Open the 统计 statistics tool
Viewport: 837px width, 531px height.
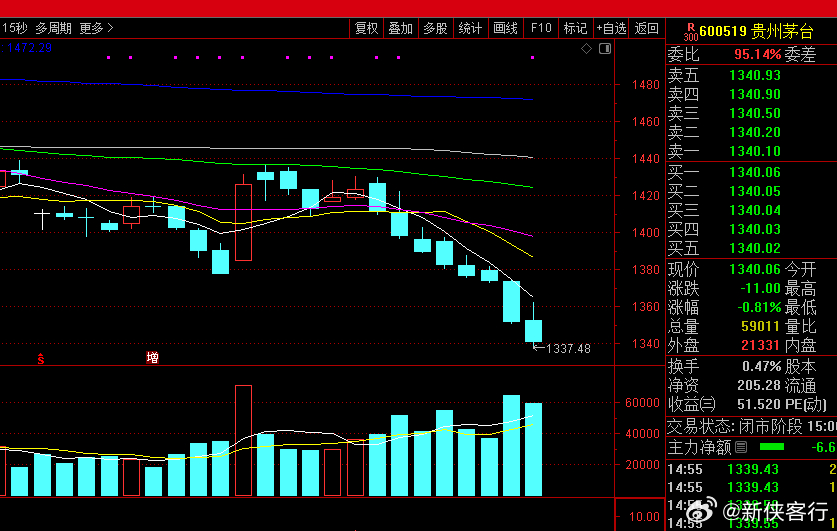click(470, 28)
